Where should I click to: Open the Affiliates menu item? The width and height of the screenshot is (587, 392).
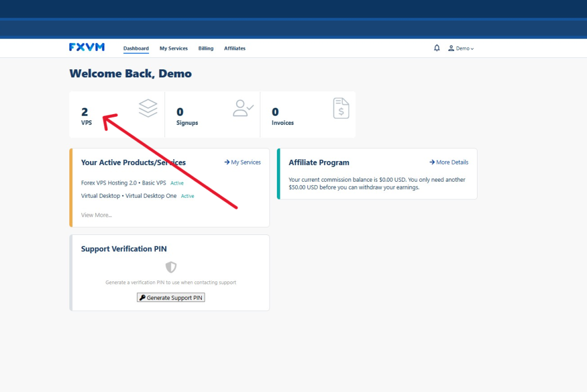pos(234,49)
